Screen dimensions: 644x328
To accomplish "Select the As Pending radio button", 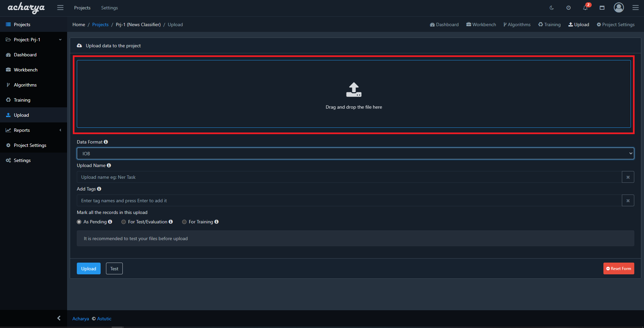I will [79, 222].
